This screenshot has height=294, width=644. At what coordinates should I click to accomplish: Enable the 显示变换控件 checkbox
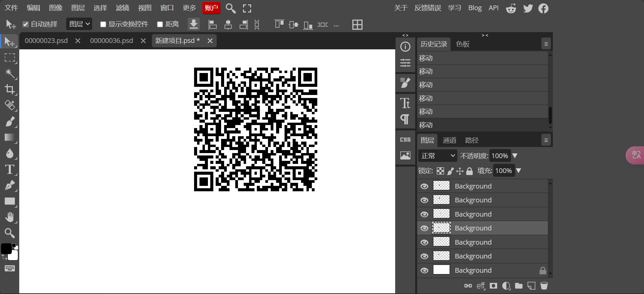[103, 24]
